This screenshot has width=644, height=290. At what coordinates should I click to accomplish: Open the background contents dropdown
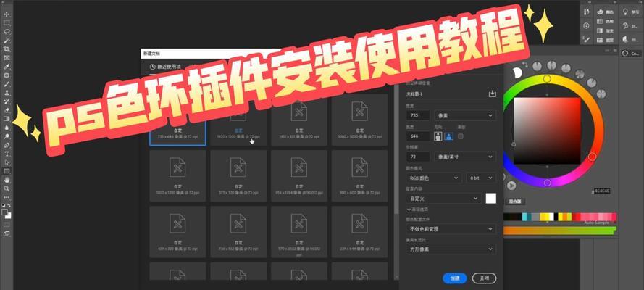point(443,199)
